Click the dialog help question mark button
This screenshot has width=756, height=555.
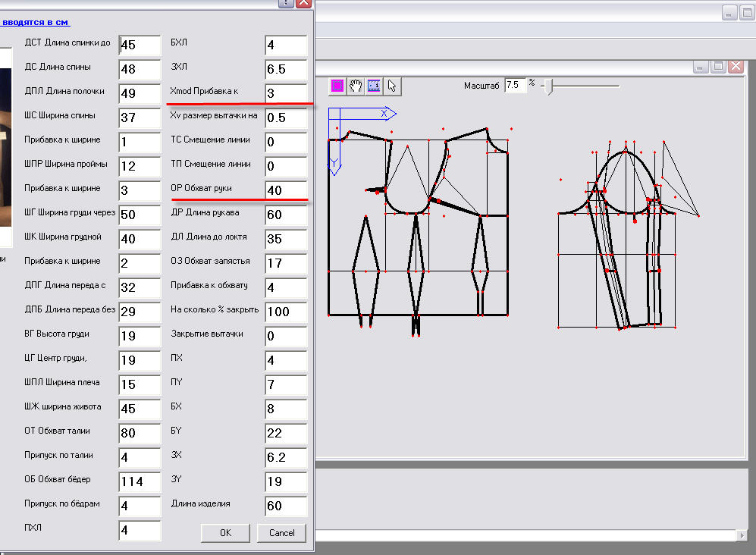pyautogui.click(x=286, y=3)
